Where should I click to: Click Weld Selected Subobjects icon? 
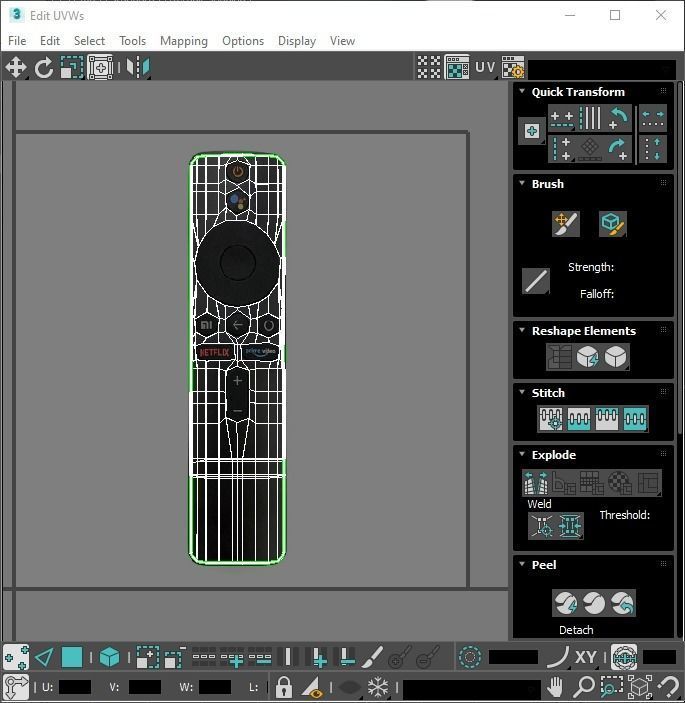click(570, 525)
